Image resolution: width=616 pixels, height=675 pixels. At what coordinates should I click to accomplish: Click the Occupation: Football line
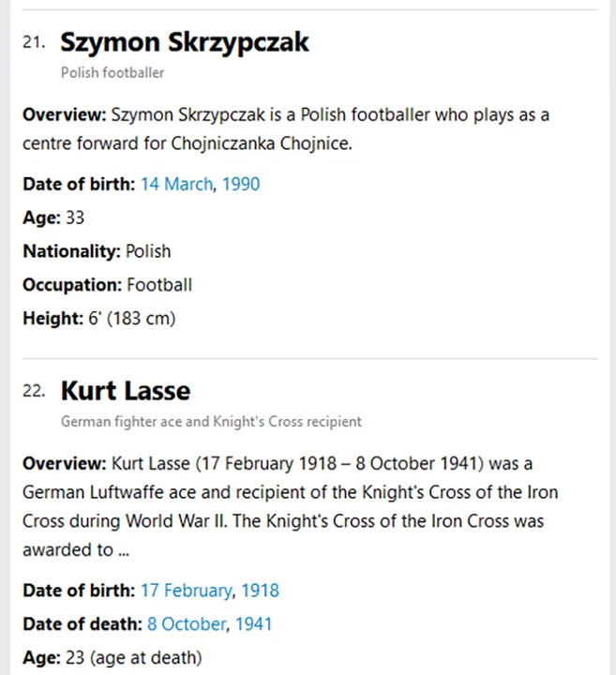point(107,285)
